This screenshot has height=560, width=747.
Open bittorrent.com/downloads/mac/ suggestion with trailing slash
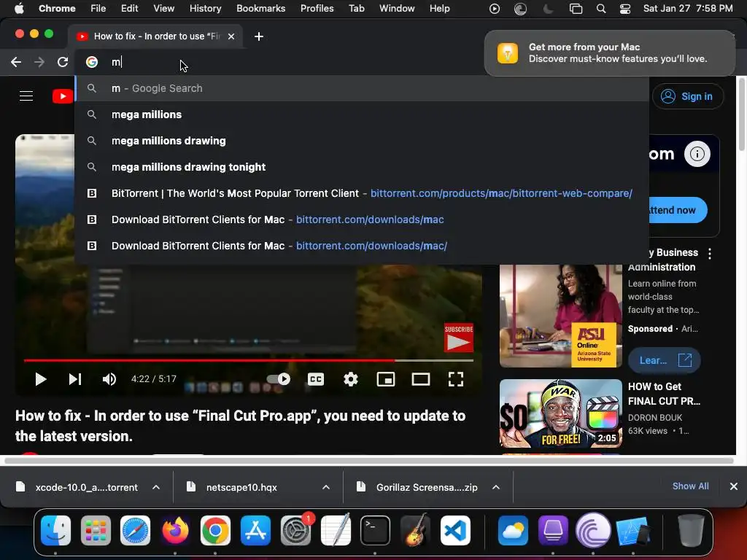(362, 246)
